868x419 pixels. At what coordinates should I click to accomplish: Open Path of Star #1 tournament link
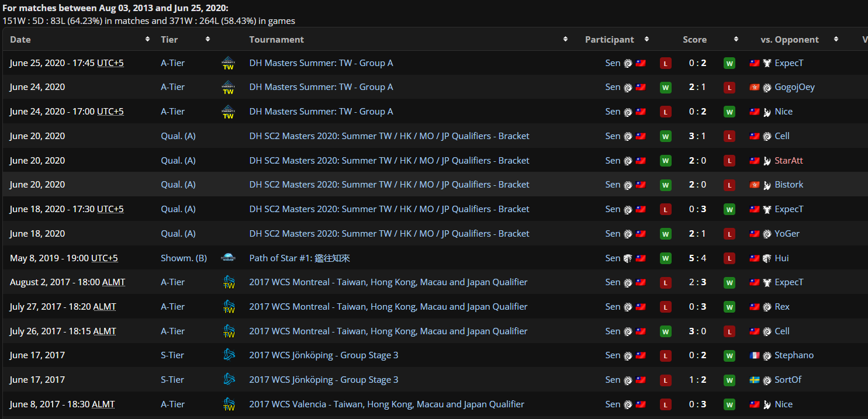click(x=300, y=258)
